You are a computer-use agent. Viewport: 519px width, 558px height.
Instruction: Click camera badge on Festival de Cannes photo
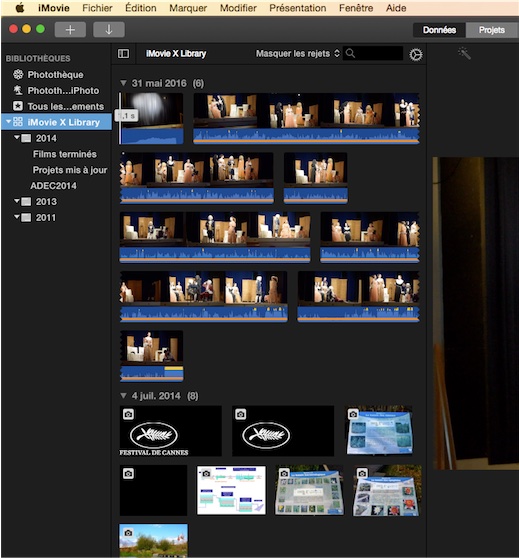(129, 414)
